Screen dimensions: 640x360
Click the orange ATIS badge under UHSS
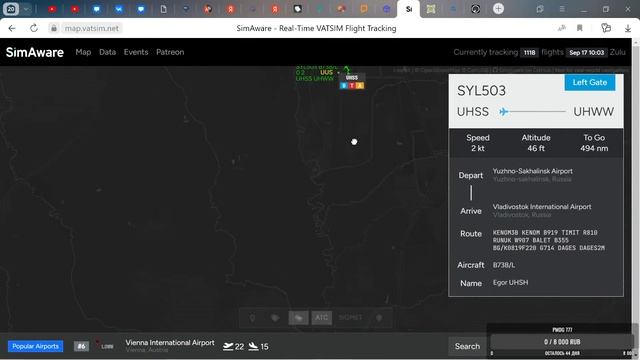[x=360, y=85]
